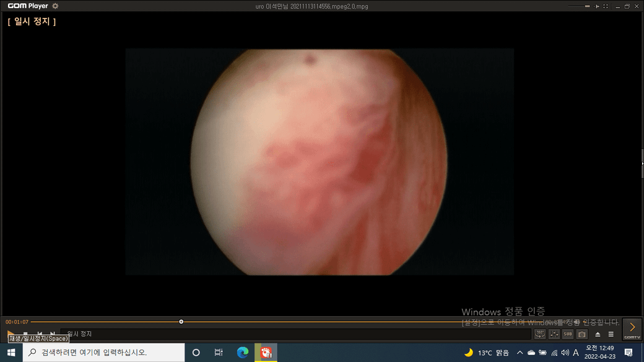
Task: Toggle subtitles with the SUB button
Action: pos(568,334)
